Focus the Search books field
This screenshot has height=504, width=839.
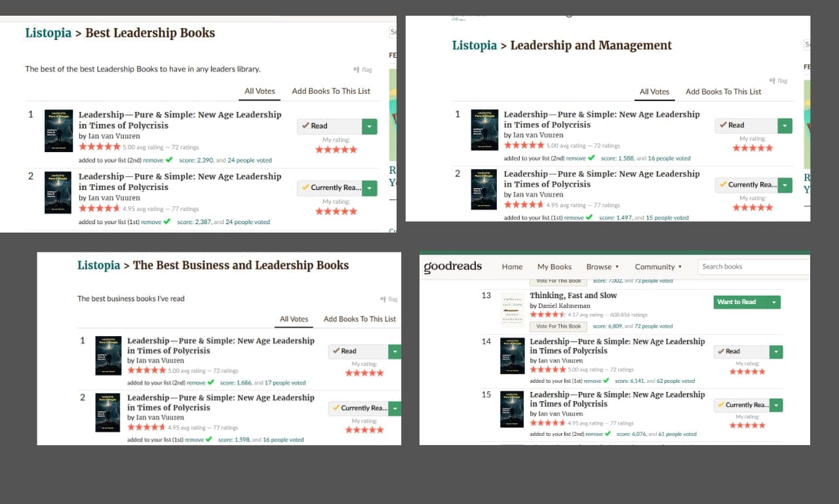click(754, 267)
